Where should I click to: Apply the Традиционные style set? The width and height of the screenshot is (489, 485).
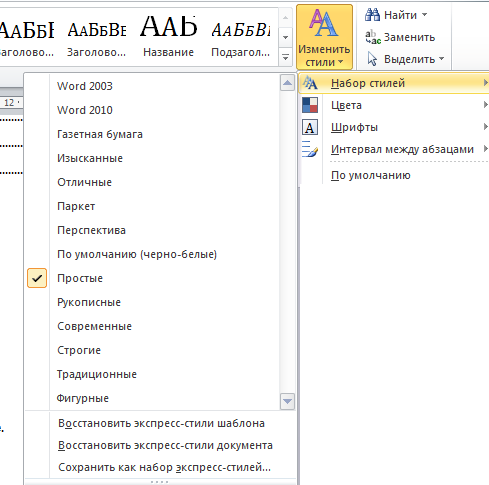97,374
